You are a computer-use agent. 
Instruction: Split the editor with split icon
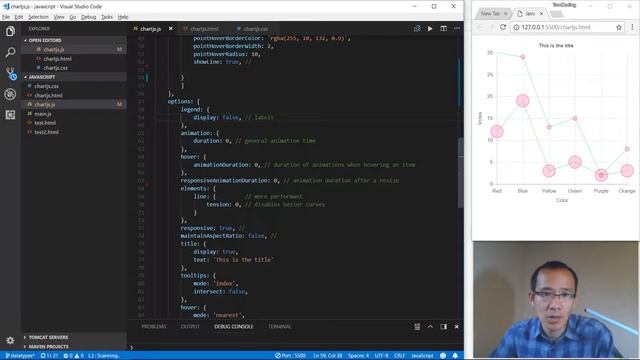[443, 29]
